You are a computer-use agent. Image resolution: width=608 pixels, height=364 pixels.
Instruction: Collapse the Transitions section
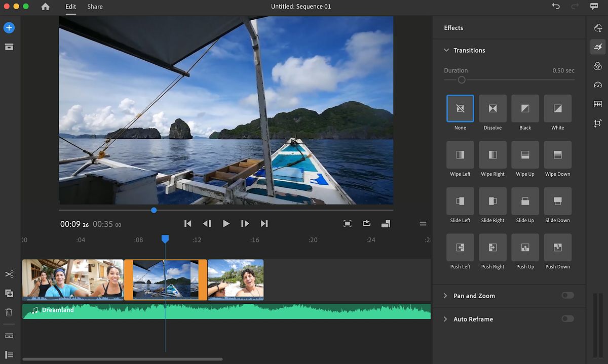pos(446,50)
